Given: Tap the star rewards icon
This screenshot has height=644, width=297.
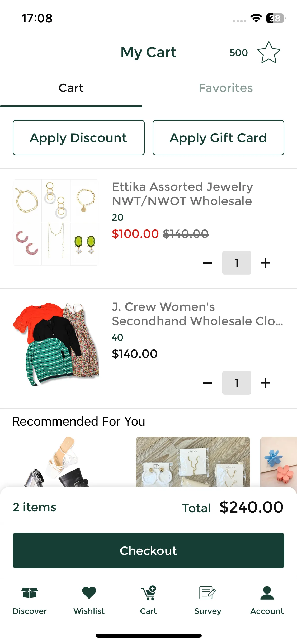Looking at the screenshot, I should (x=269, y=52).
